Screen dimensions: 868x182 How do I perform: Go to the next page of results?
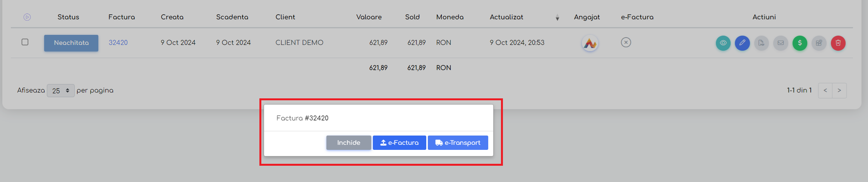point(839,90)
